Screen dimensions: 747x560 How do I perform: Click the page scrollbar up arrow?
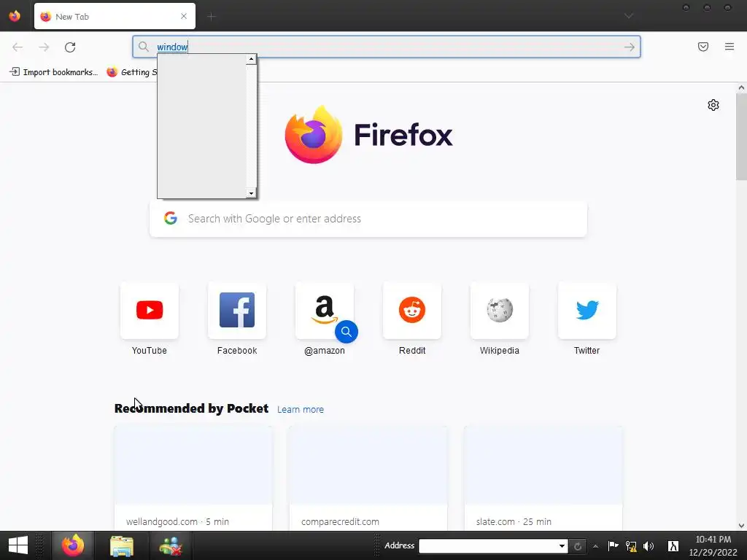(x=741, y=87)
